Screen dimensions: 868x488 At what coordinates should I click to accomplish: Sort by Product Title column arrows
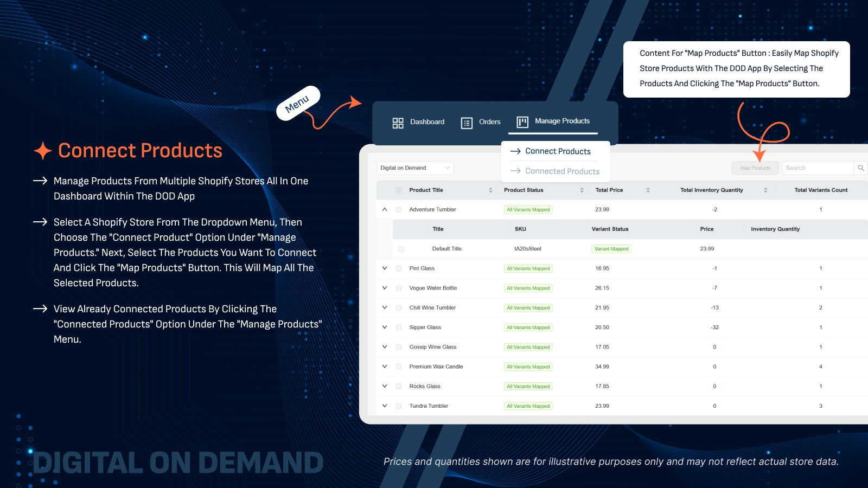point(490,190)
